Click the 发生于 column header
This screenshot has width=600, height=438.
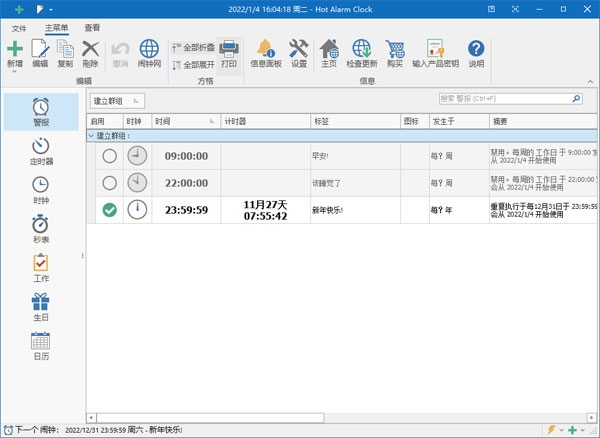[459, 122]
